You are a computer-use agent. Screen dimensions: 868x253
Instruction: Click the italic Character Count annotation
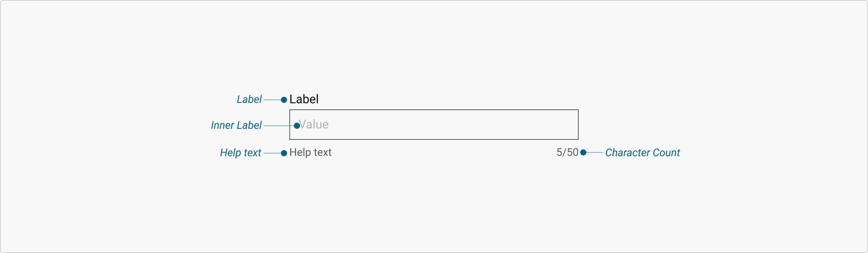point(643,153)
